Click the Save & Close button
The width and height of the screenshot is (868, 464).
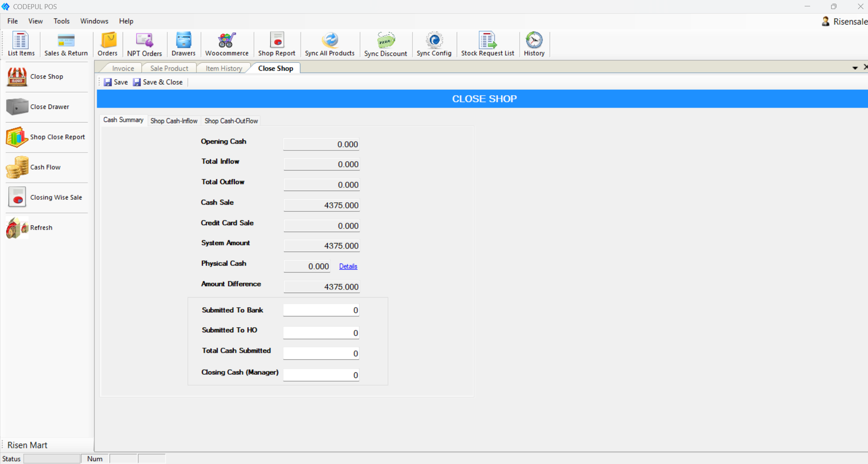(157, 82)
